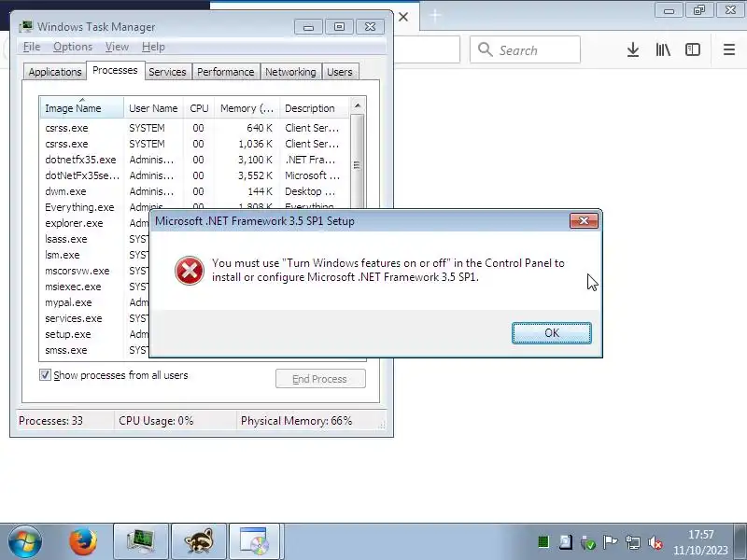Select the msiexec.exe process row
This screenshot has height=560, width=747.
[95, 287]
